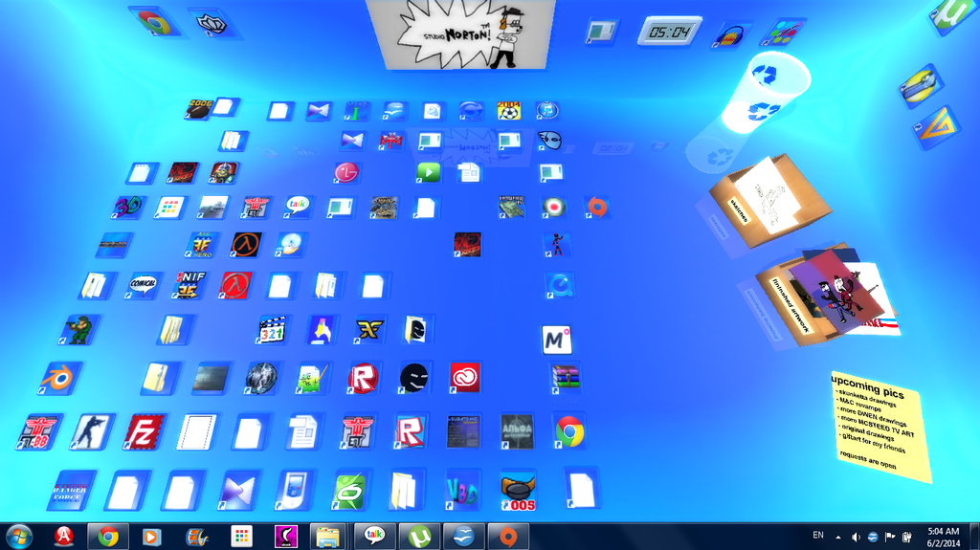Open the NIF 3F game icon
The image size is (980, 550).
click(x=190, y=285)
